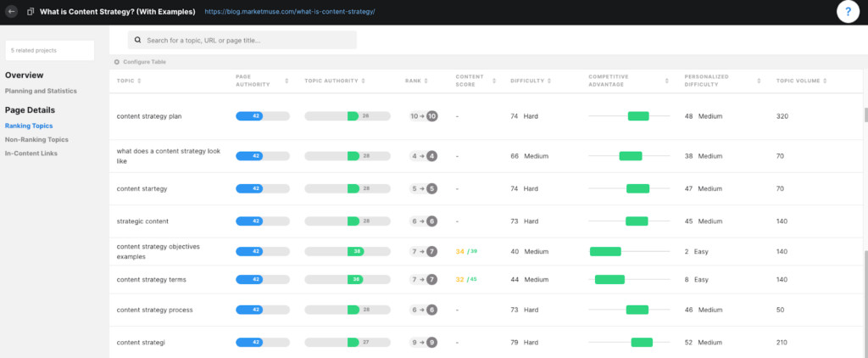
Task: Sort by Page Authority column
Action: pyautogui.click(x=256, y=84)
